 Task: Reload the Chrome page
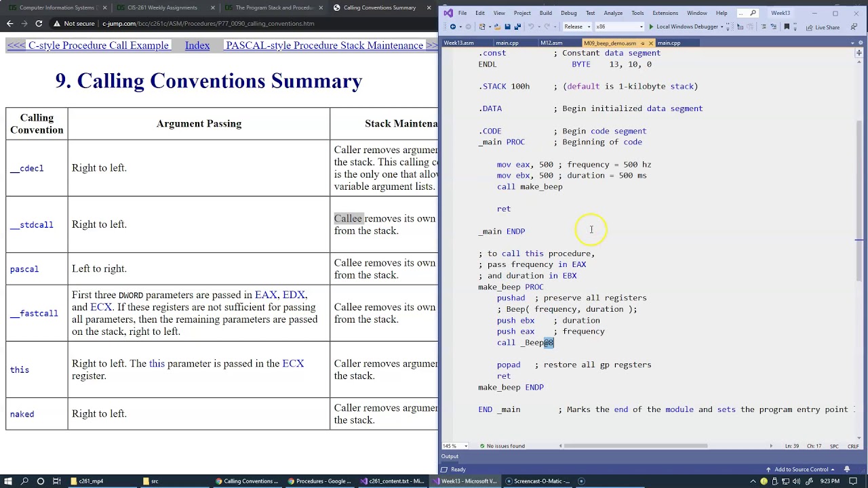coord(39,23)
